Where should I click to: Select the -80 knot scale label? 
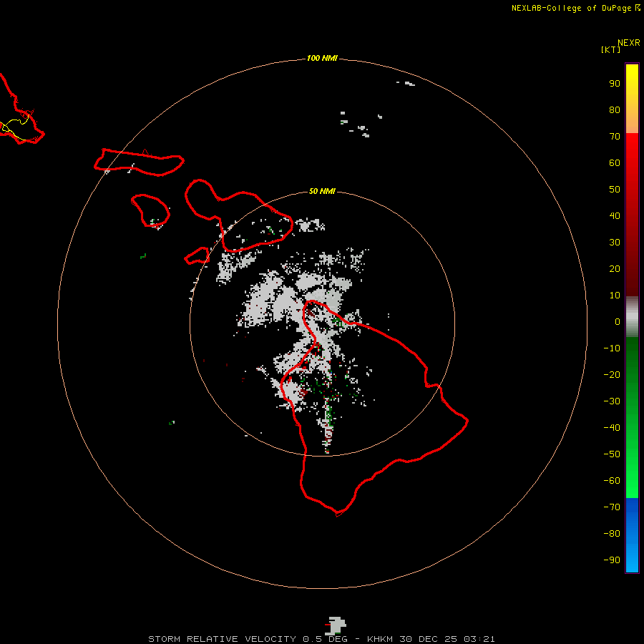[612, 534]
